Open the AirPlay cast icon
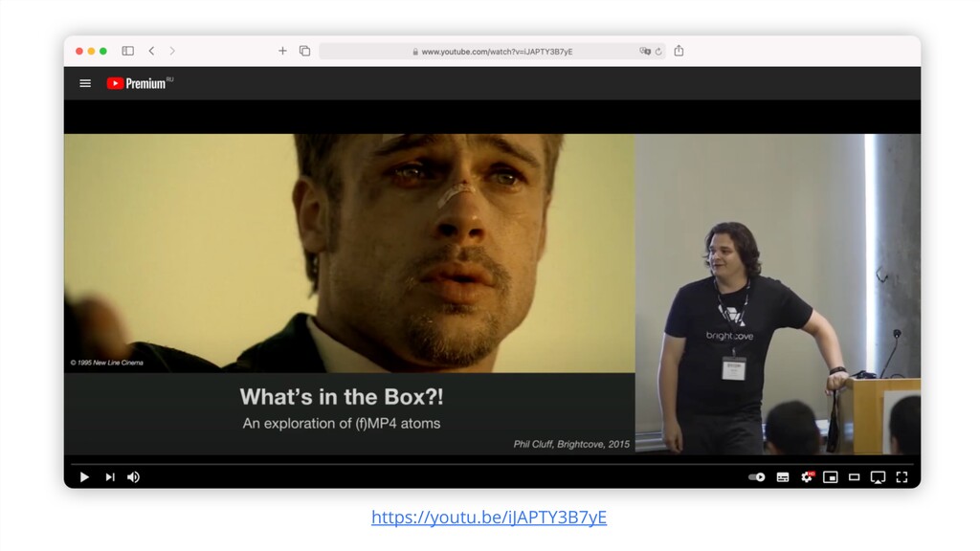This screenshot has height=551, width=980. [878, 478]
